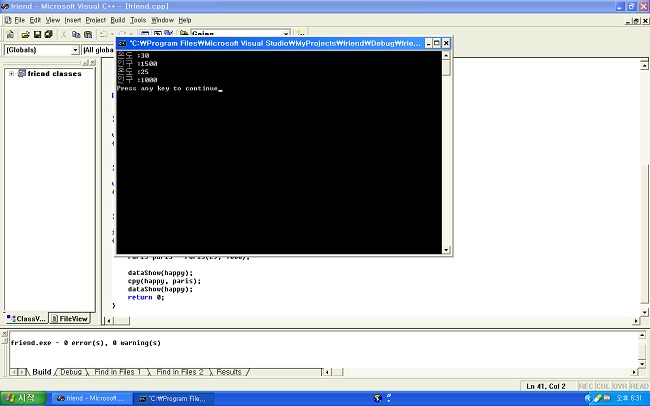Click the console window's system menu icon

point(122,44)
